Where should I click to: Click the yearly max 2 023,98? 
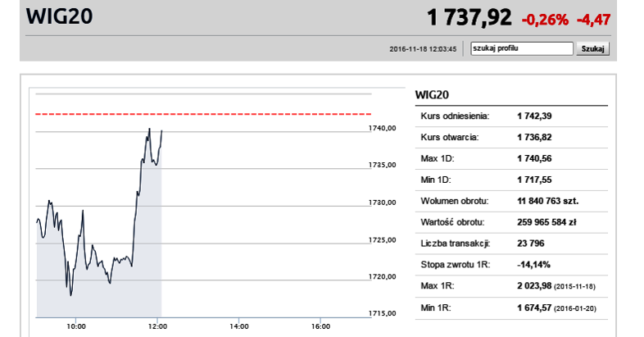(534, 286)
